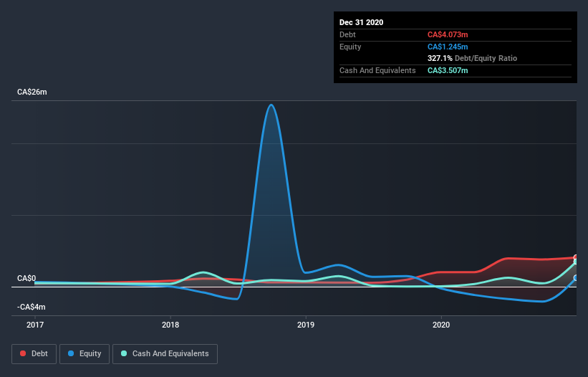Click the 2017 axis label

[35, 325]
